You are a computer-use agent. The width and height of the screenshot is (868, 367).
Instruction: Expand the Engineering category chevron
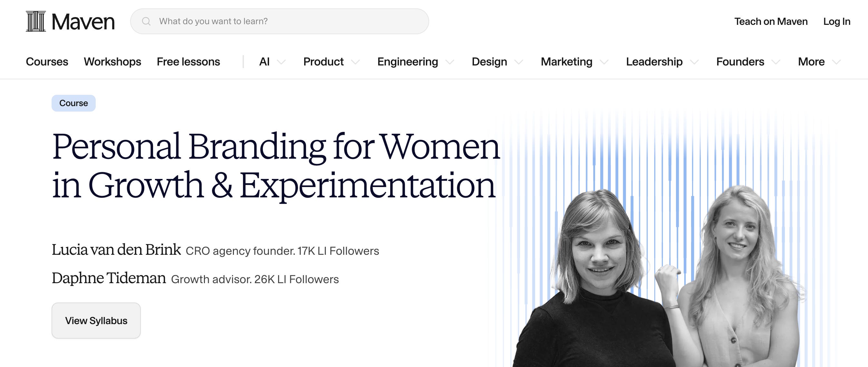(449, 62)
